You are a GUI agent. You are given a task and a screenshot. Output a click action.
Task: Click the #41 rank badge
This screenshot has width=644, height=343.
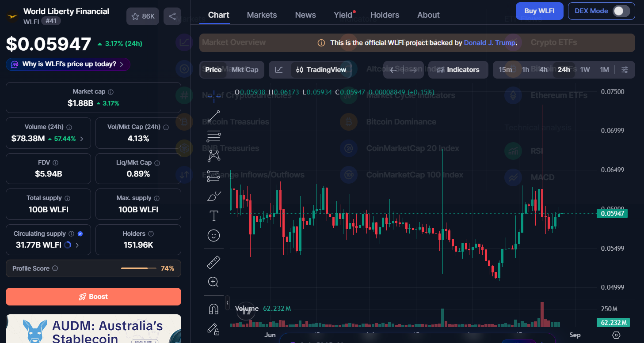click(x=51, y=21)
